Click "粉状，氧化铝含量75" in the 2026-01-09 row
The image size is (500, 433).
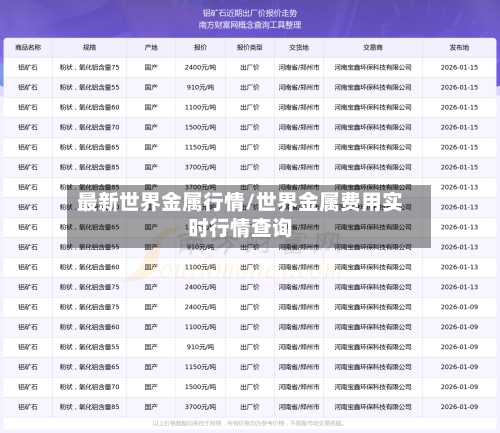point(89,307)
